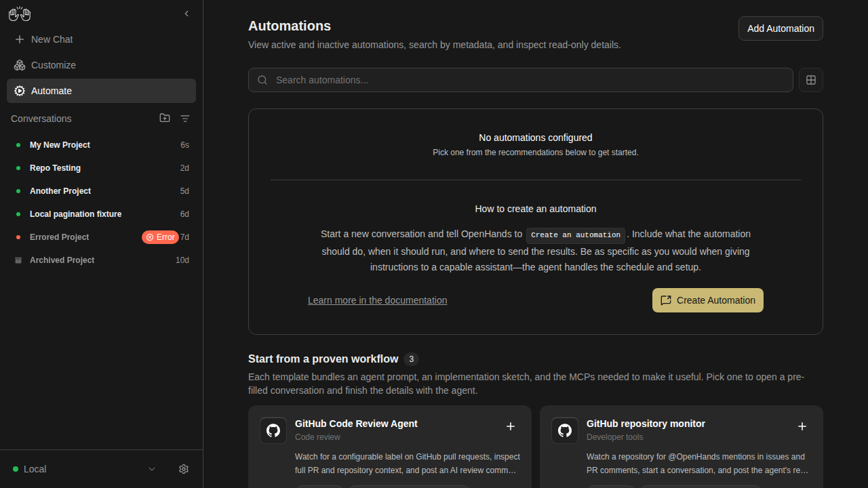This screenshot has width=868, height=488.
Task: Click the green status dot beside Local
Action: pos(16,469)
